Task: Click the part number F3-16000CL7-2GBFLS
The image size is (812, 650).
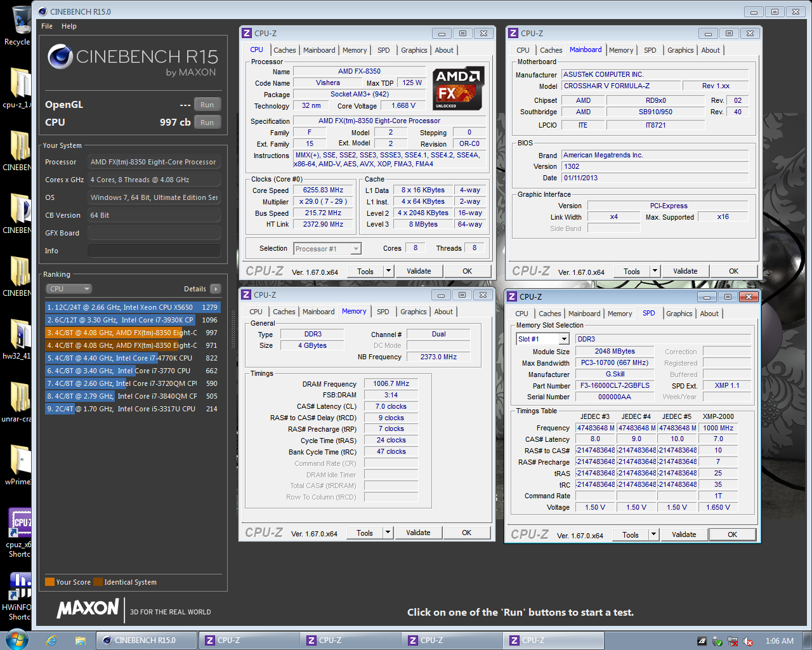Action: tap(615, 385)
